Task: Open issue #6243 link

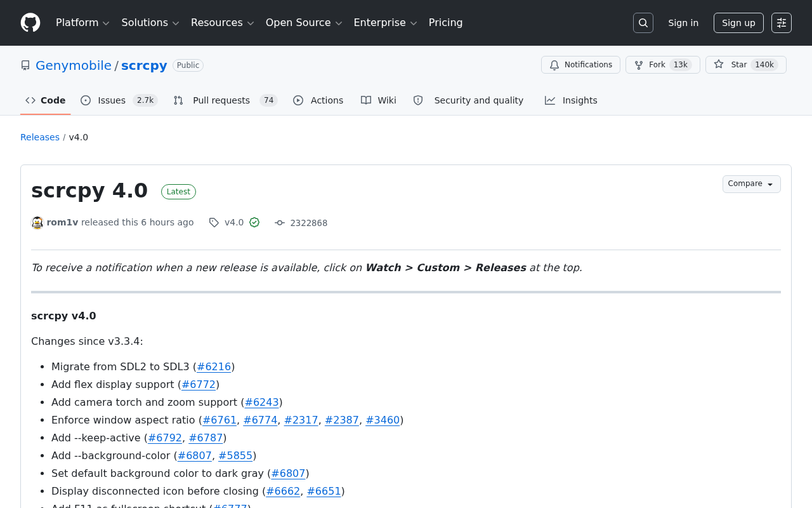Action: coord(262,402)
